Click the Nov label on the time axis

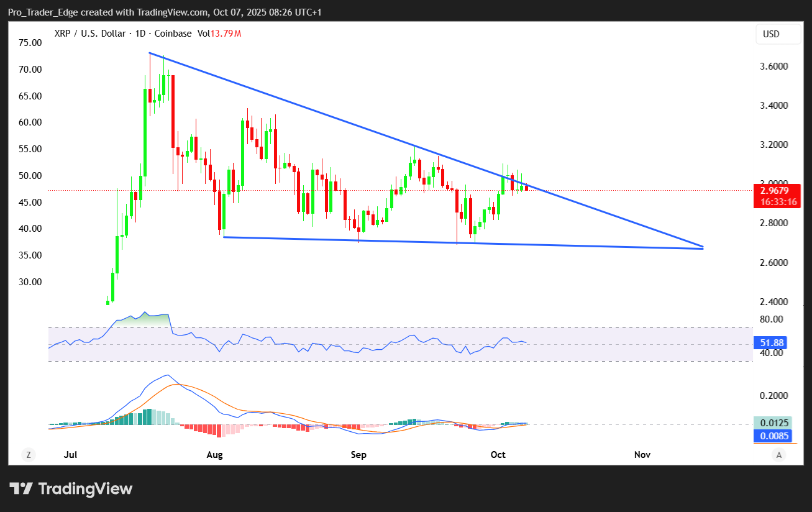(x=642, y=455)
